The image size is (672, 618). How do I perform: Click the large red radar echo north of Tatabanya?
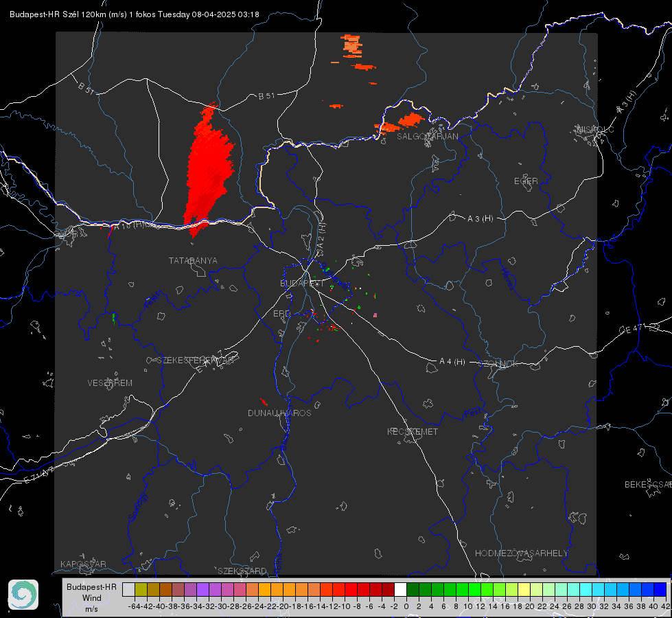pos(209,172)
